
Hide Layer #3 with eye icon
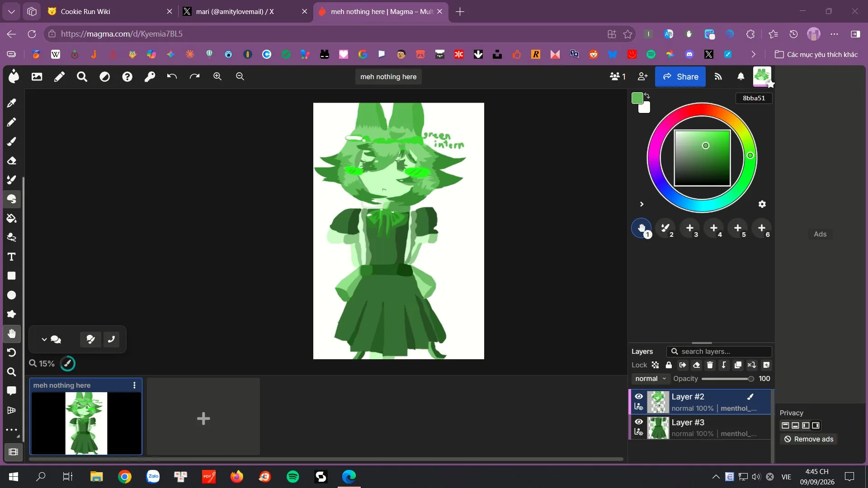(639, 422)
